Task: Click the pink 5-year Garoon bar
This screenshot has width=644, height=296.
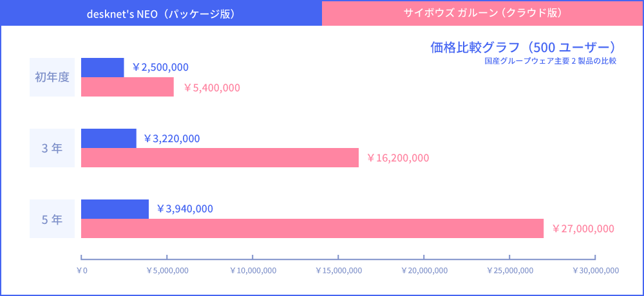Action: [x=312, y=228]
